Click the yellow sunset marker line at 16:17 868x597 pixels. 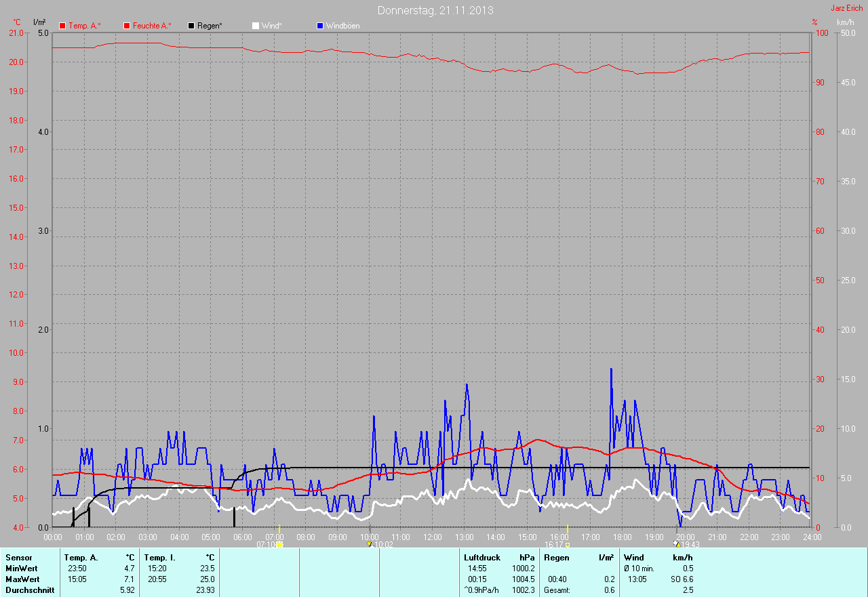[x=568, y=529]
